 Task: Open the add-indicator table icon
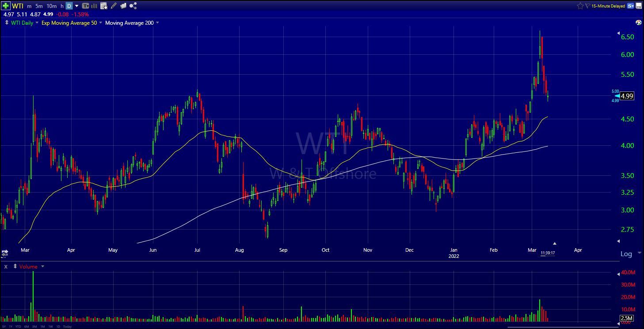(104, 6)
